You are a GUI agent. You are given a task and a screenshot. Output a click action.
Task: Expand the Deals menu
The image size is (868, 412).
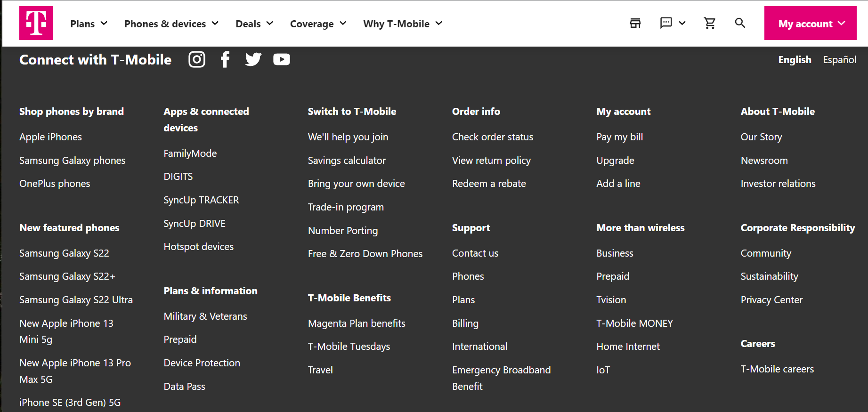click(254, 24)
